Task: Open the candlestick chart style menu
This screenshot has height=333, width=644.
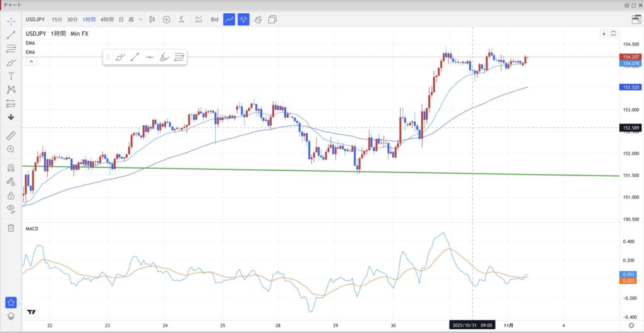Action: point(152,20)
